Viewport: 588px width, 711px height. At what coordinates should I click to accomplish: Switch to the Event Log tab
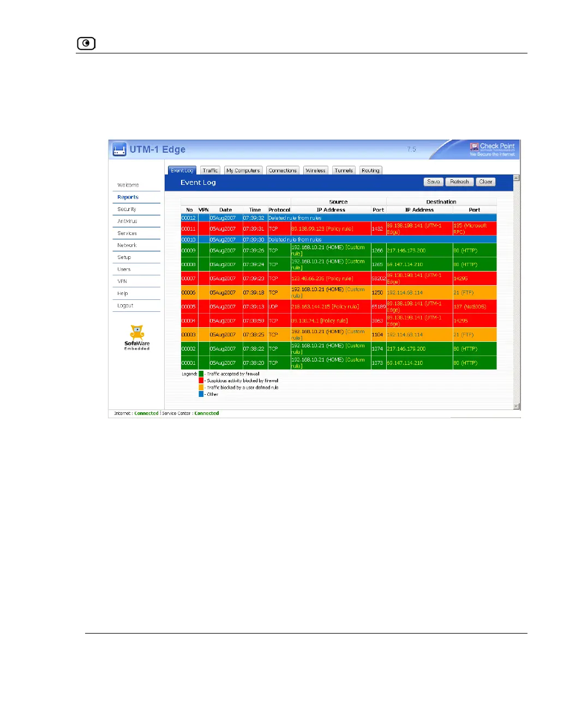pyautogui.click(x=182, y=171)
